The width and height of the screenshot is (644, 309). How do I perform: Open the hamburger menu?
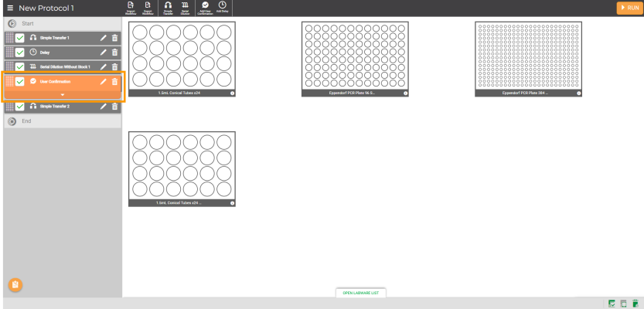pyautogui.click(x=10, y=8)
